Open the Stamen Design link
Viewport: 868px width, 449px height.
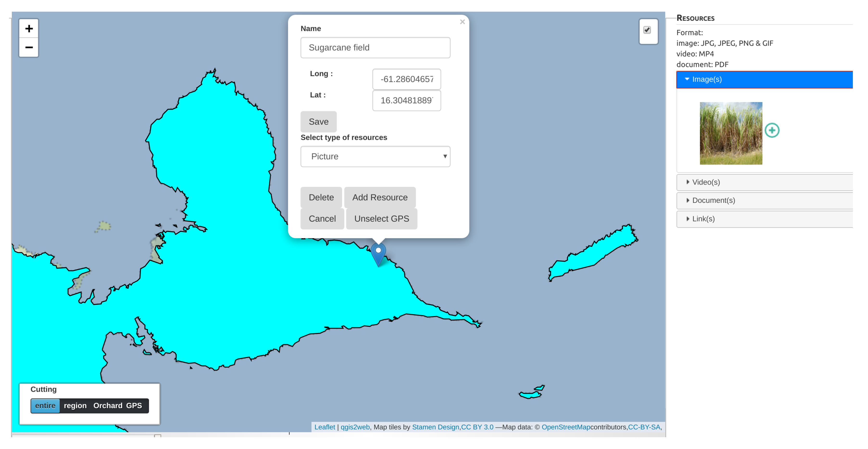pos(435,427)
